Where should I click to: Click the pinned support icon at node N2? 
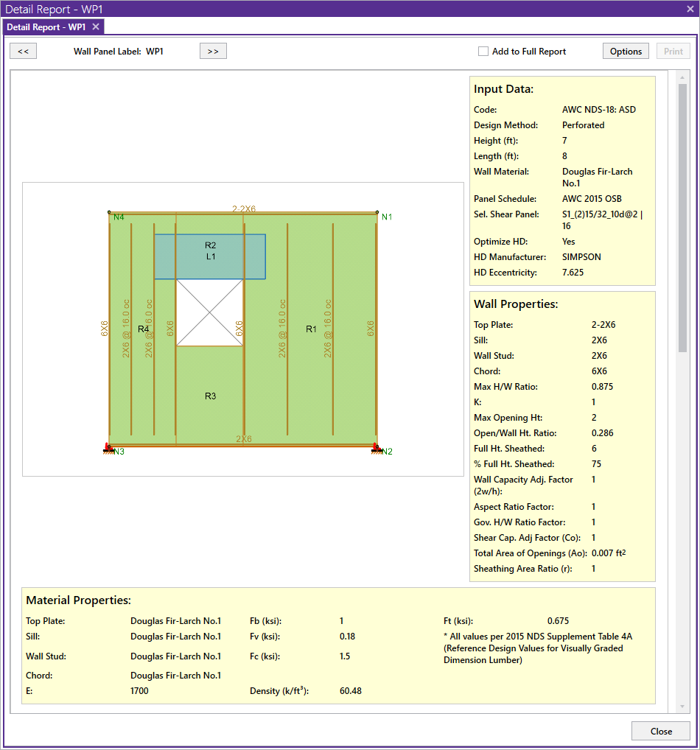[377, 448]
